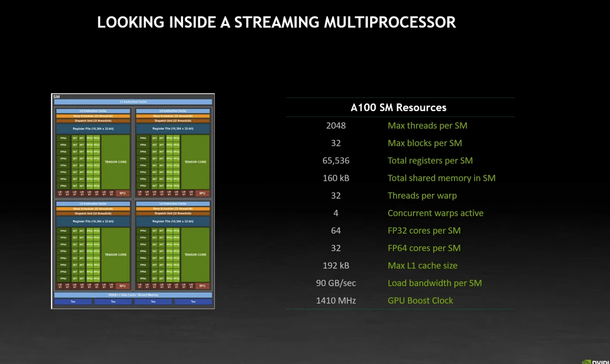Click the "A100 SM Resources" table heading

(399, 107)
